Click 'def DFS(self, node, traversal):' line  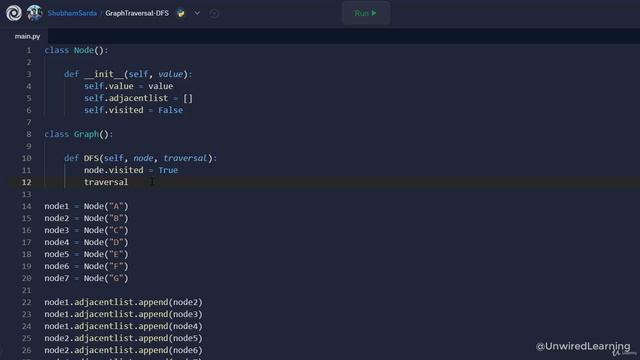[140, 158]
